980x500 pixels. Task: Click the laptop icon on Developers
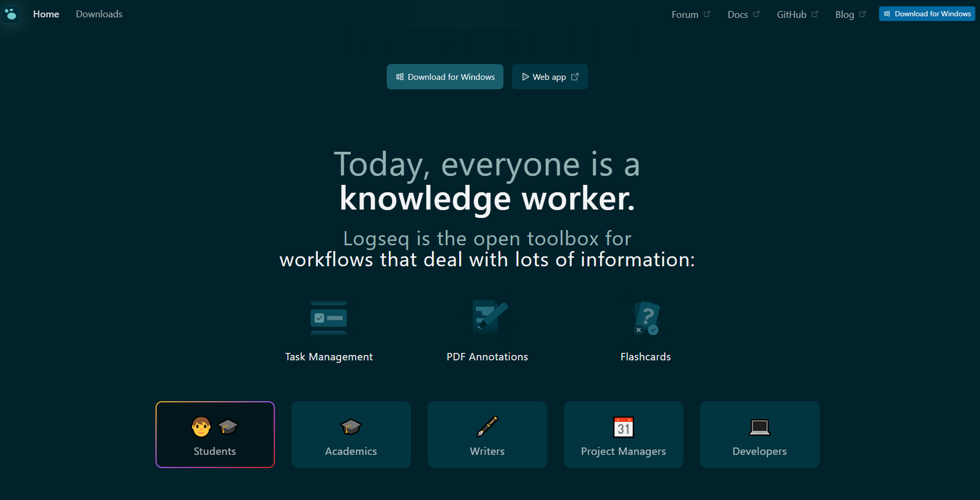click(759, 427)
